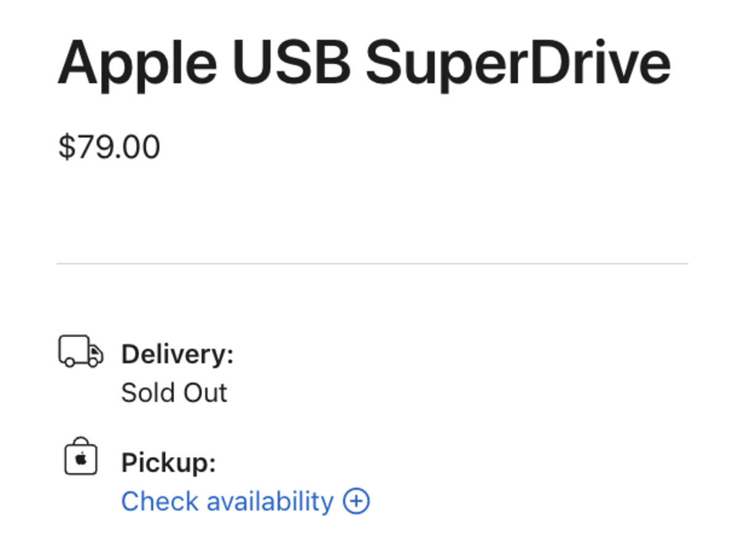Click the delivery truck icon
Viewport: 739px width, 560px height.
click(x=81, y=351)
